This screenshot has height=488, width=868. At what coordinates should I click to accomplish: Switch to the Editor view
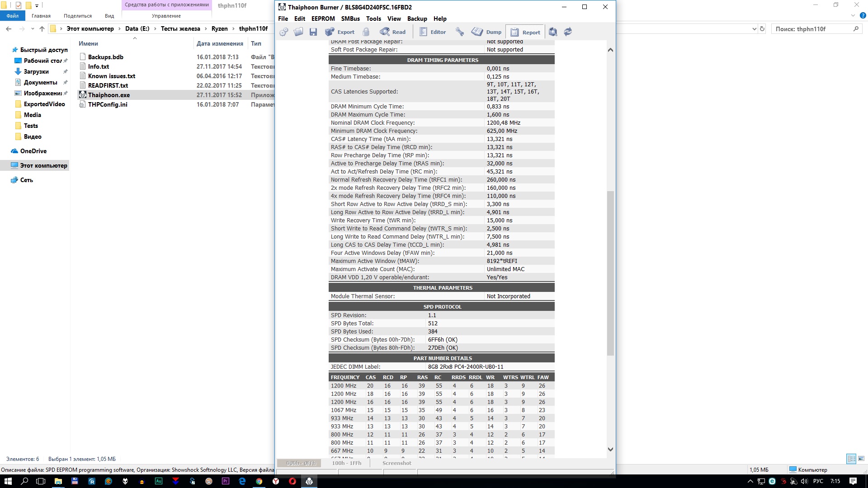433,32
